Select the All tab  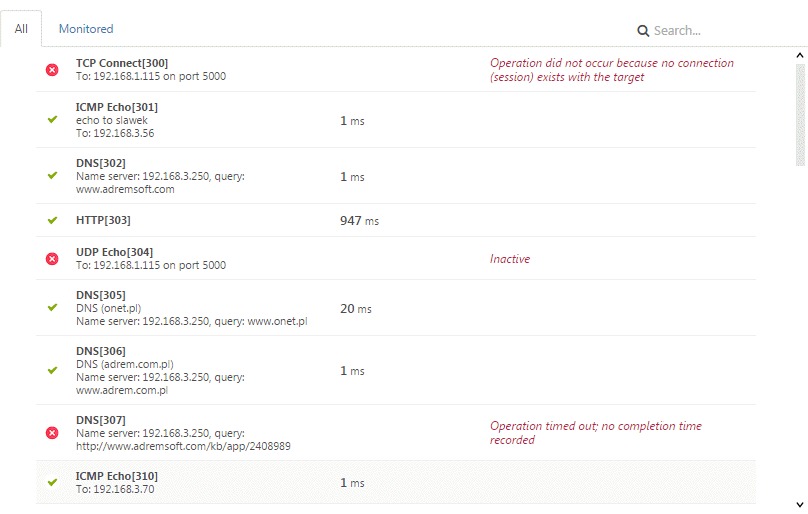pyautogui.click(x=21, y=29)
